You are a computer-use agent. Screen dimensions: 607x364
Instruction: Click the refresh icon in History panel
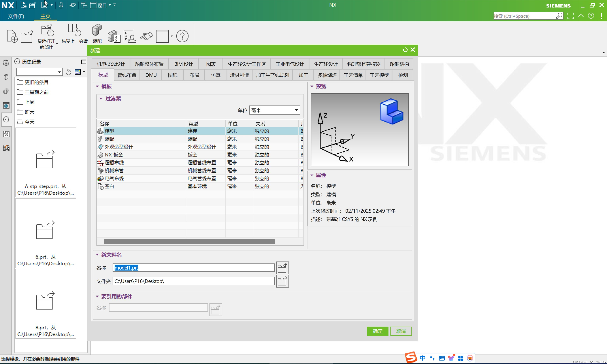(68, 72)
